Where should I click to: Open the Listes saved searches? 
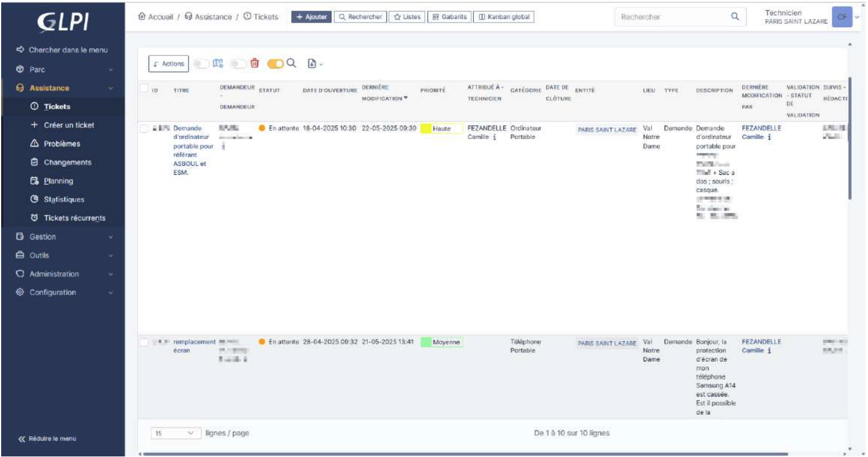(407, 17)
